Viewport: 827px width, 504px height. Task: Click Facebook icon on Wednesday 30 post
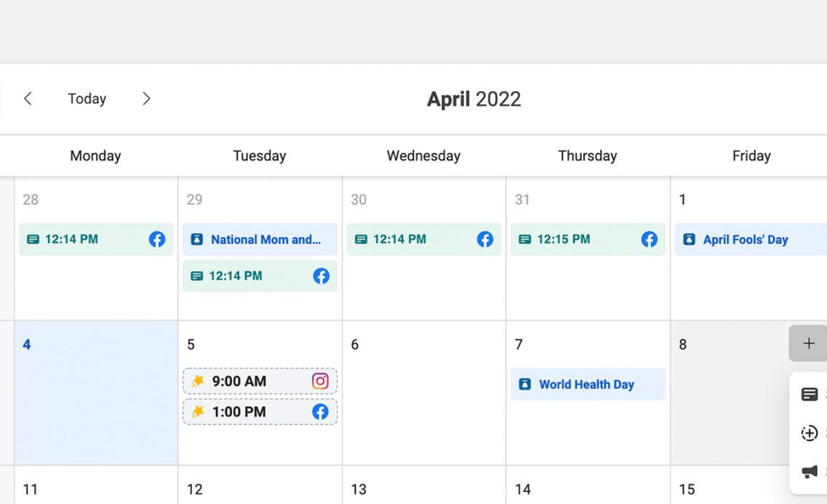(x=485, y=239)
